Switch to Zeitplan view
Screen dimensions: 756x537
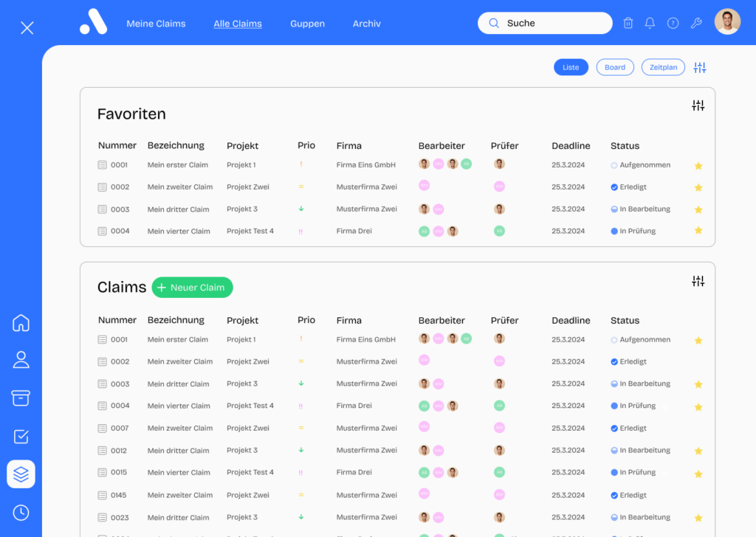(x=663, y=67)
